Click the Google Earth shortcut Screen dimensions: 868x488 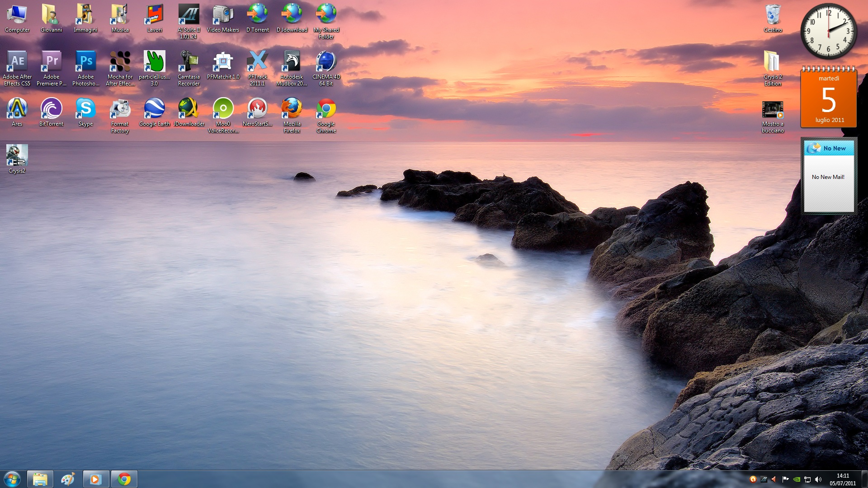point(154,109)
